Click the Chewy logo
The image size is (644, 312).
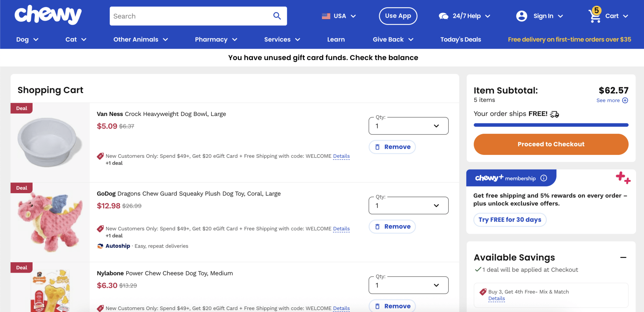[48, 15]
